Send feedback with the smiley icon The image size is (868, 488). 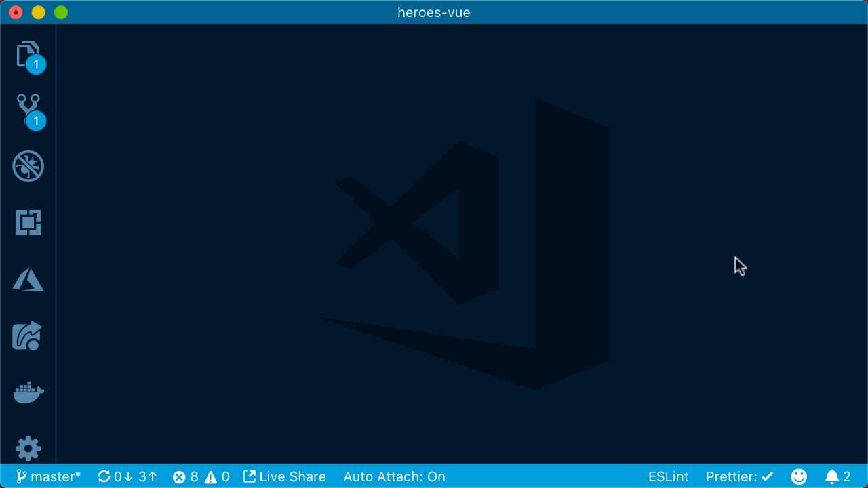tap(799, 476)
